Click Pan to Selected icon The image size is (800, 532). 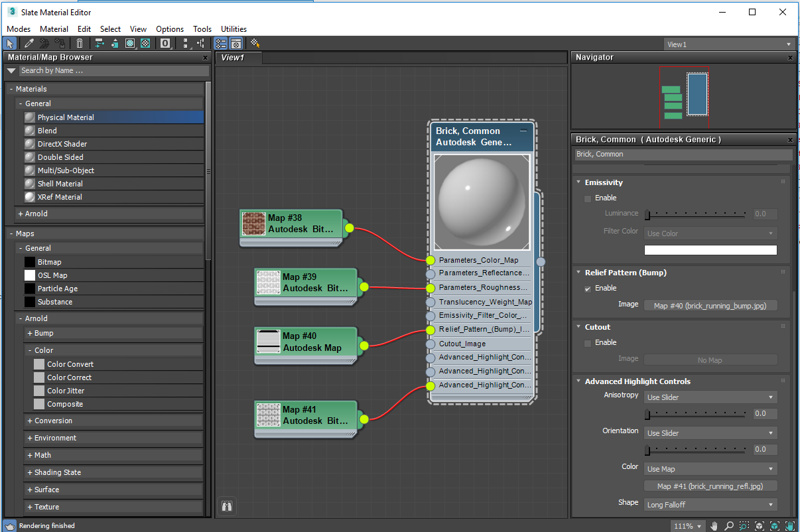point(790,526)
